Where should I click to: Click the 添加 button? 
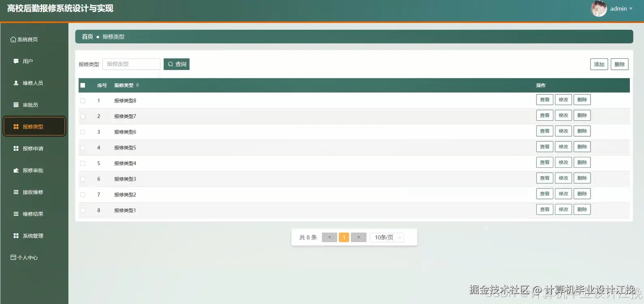tap(599, 64)
